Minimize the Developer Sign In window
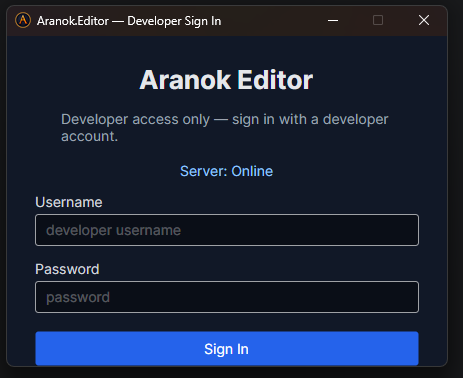 pos(333,20)
